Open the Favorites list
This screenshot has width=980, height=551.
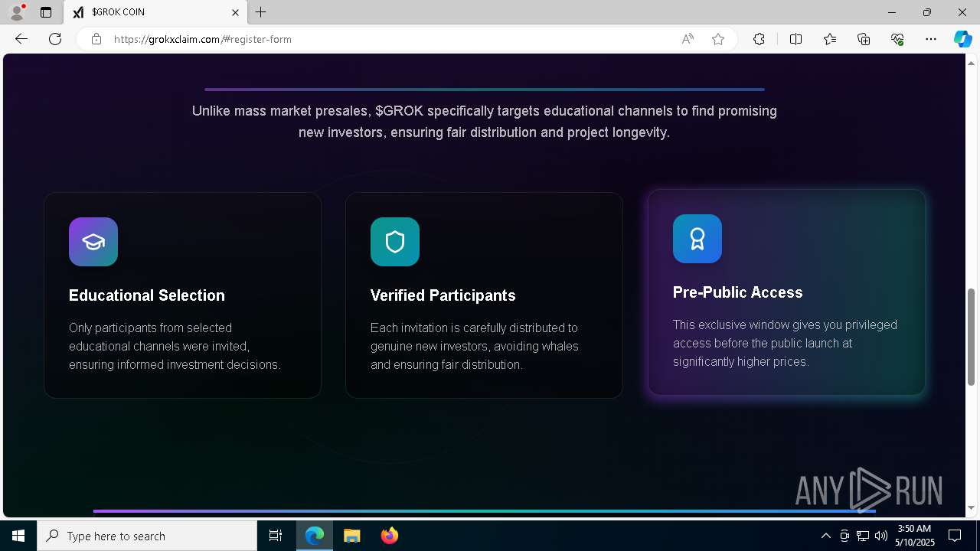(830, 39)
